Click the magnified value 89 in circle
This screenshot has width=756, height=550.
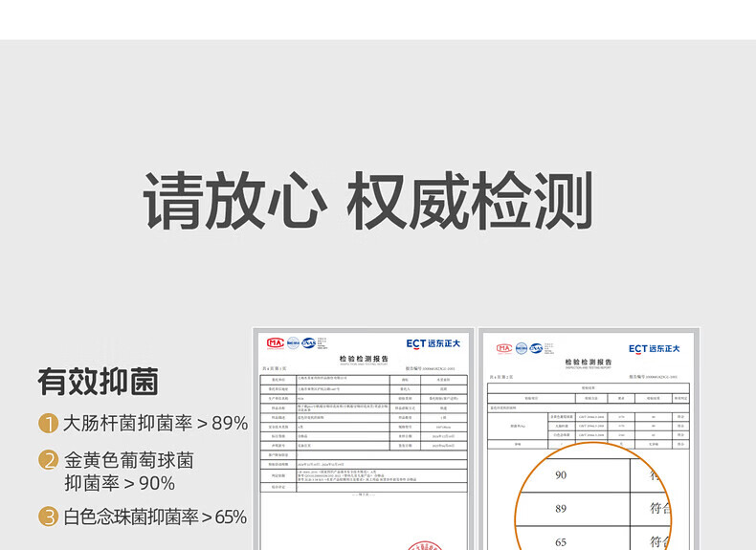click(561, 509)
